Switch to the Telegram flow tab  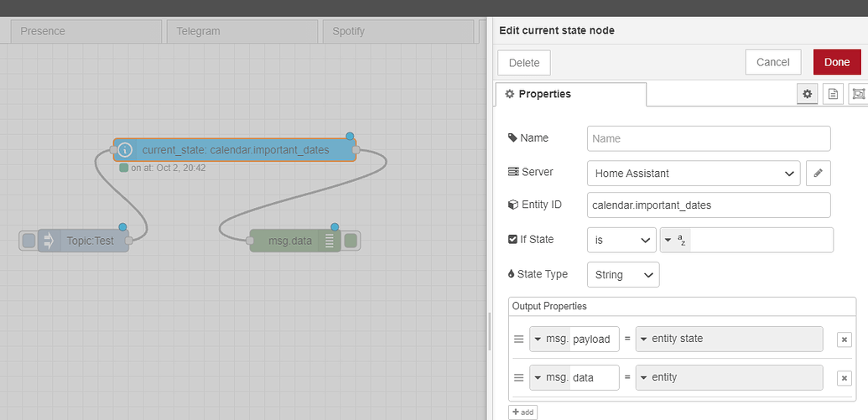[242, 32]
